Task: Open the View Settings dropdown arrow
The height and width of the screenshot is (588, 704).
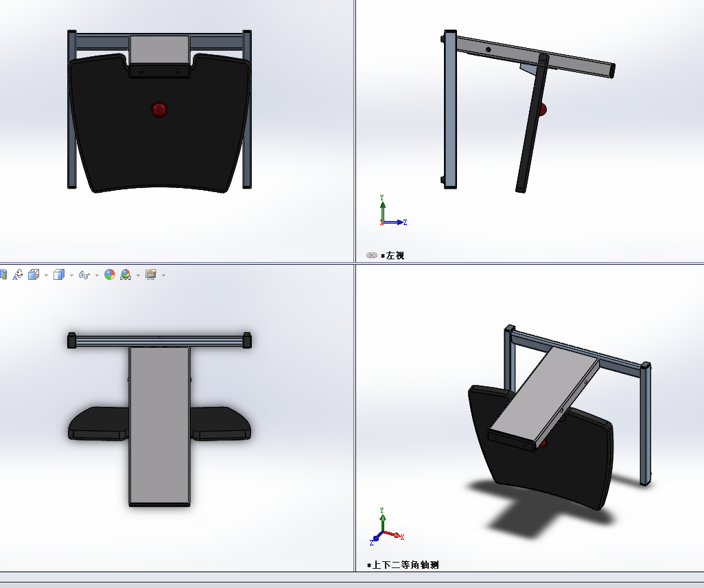Action: pos(163,275)
